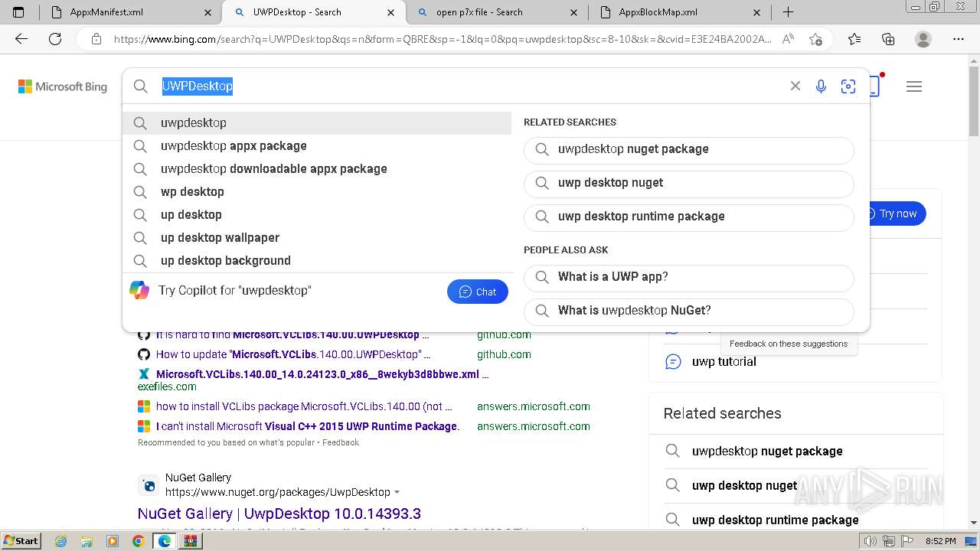The height and width of the screenshot is (551, 980).
Task: Open the browser profile avatar
Action: pos(923,39)
